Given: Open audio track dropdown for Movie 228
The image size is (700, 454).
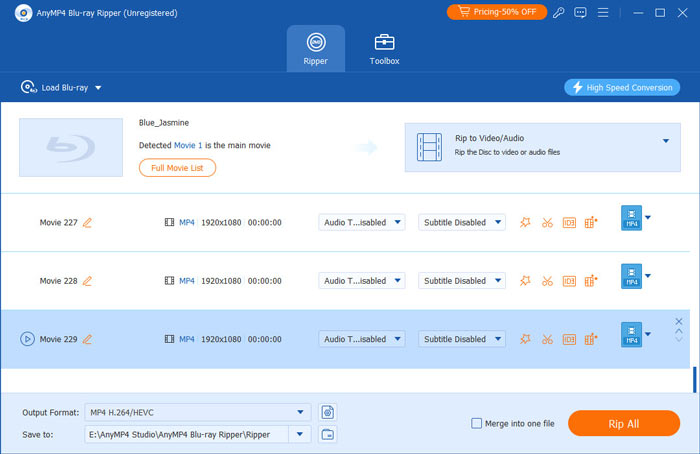Looking at the screenshot, I should click(362, 281).
